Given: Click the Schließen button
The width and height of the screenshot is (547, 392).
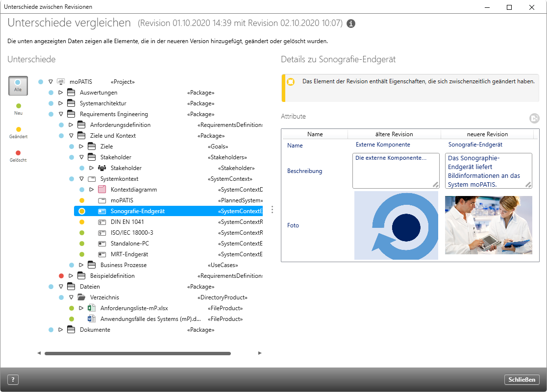Looking at the screenshot, I should point(522,380).
